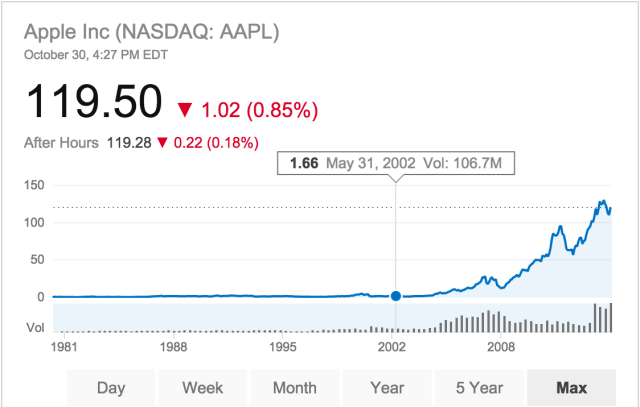Click the blue data point marker
640x407 pixels.
pos(396,296)
